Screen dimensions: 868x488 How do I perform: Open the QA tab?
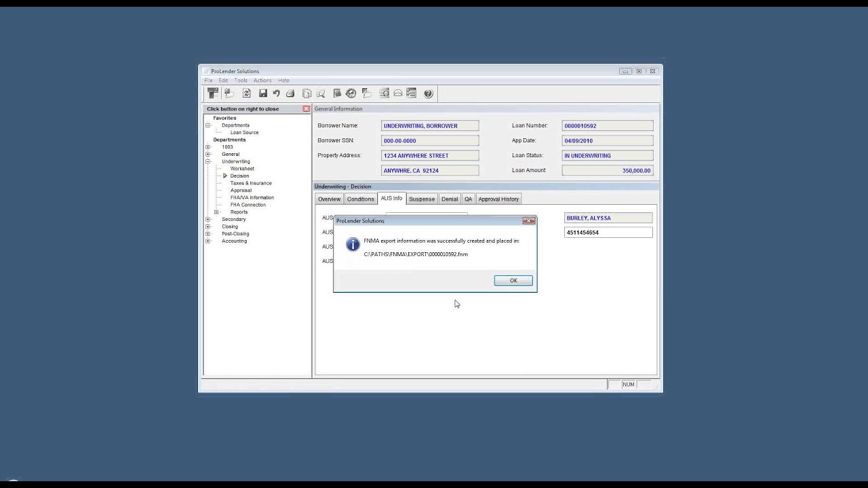468,199
